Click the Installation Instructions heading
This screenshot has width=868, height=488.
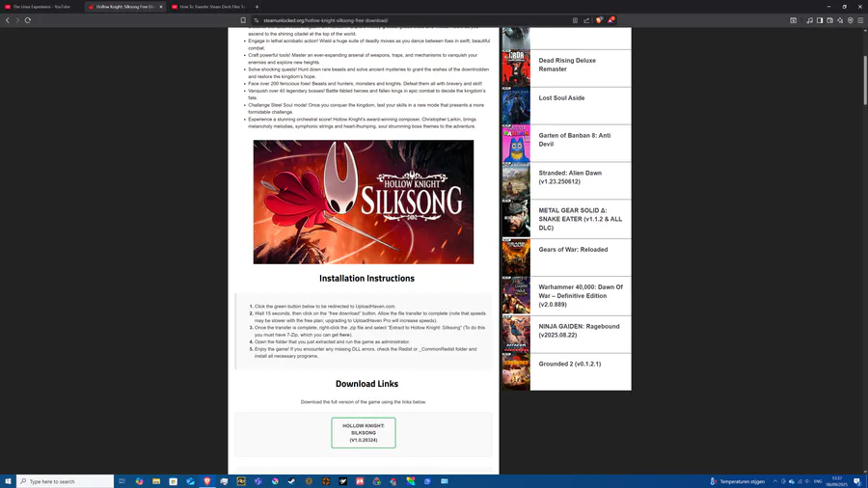coord(366,279)
